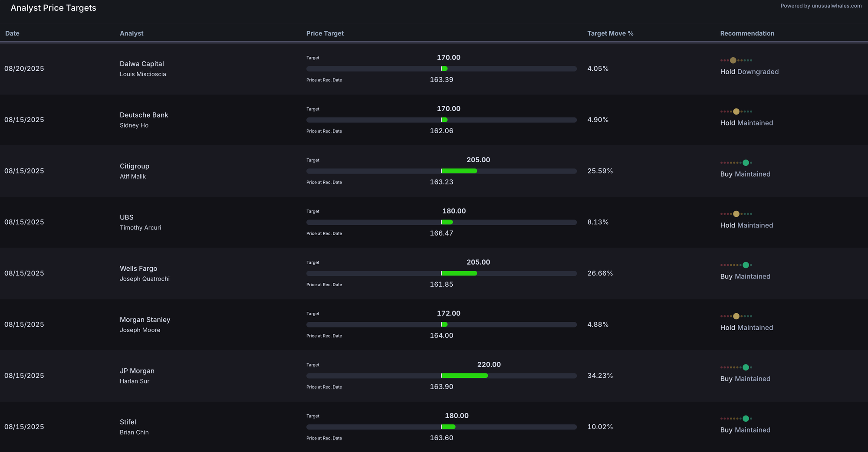Click Deutsche Bank's price target bar

tap(441, 120)
